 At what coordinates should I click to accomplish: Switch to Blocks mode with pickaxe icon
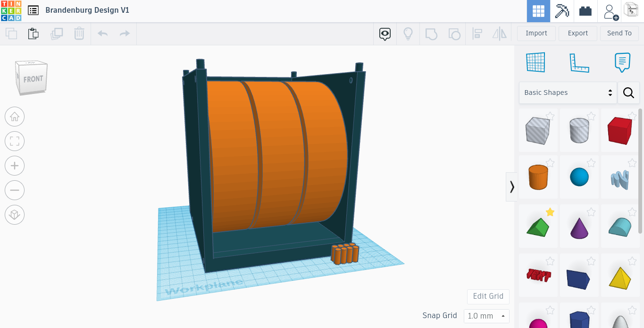561,10
